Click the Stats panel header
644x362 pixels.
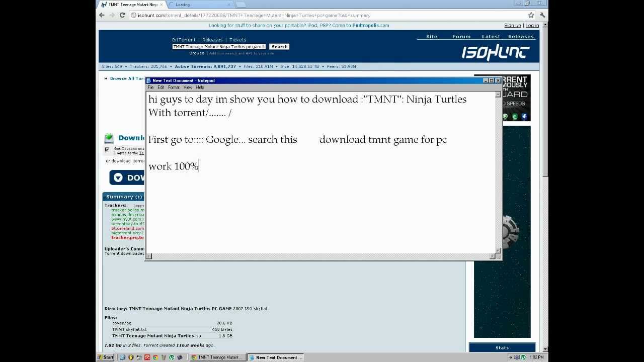click(502, 347)
